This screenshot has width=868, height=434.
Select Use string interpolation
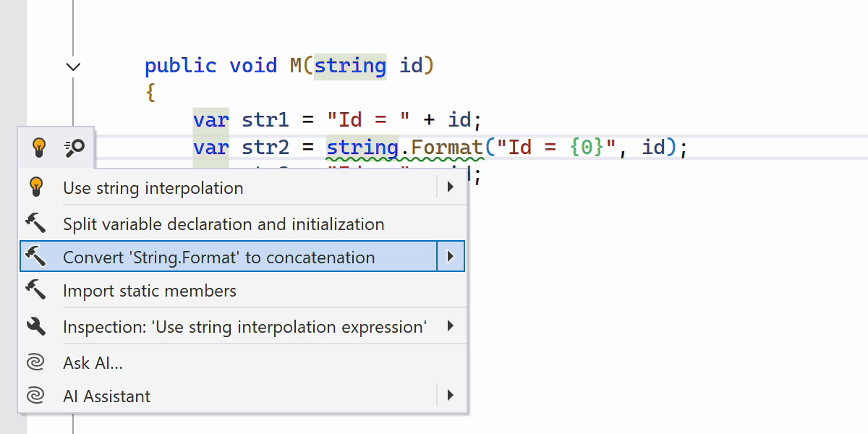(x=153, y=188)
